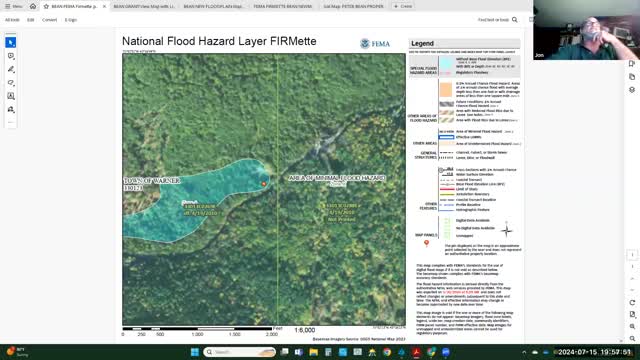Image resolution: width=640 pixels, height=360 pixels.
Task: Zoom in on the document
Action: point(632,327)
